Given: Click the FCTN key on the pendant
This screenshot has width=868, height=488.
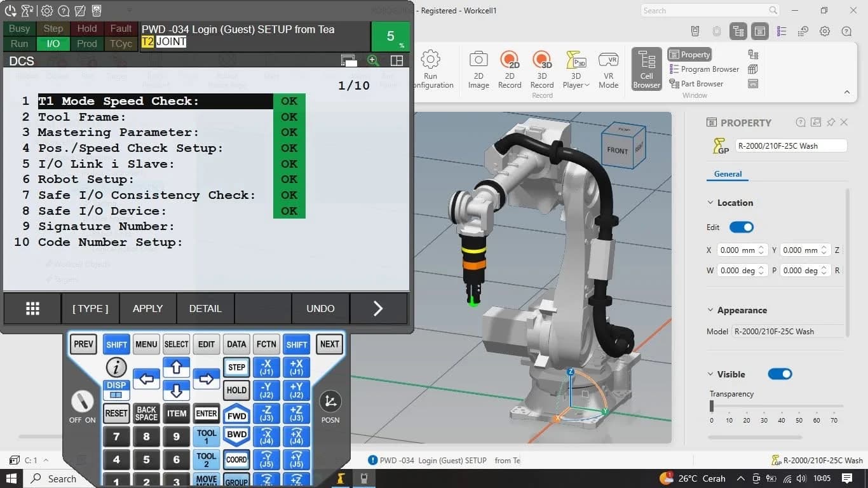Looking at the screenshot, I should click(x=266, y=344).
